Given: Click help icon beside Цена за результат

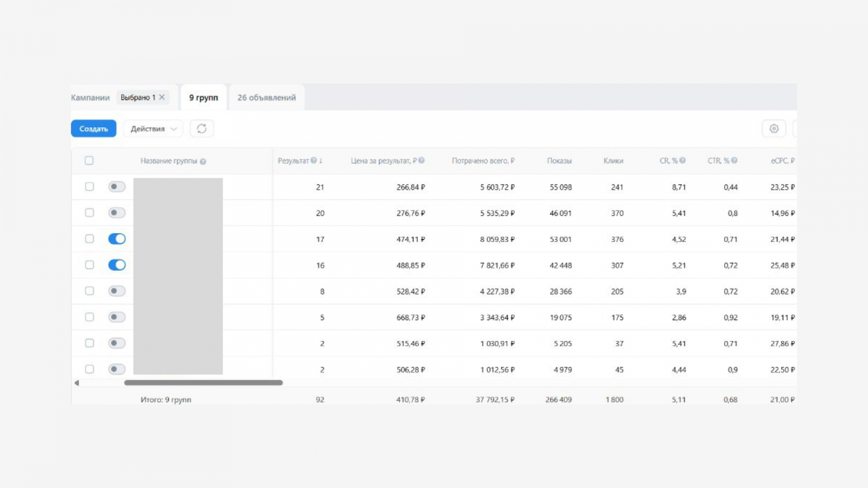Looking at the screenshot, I should pos(422,160).
